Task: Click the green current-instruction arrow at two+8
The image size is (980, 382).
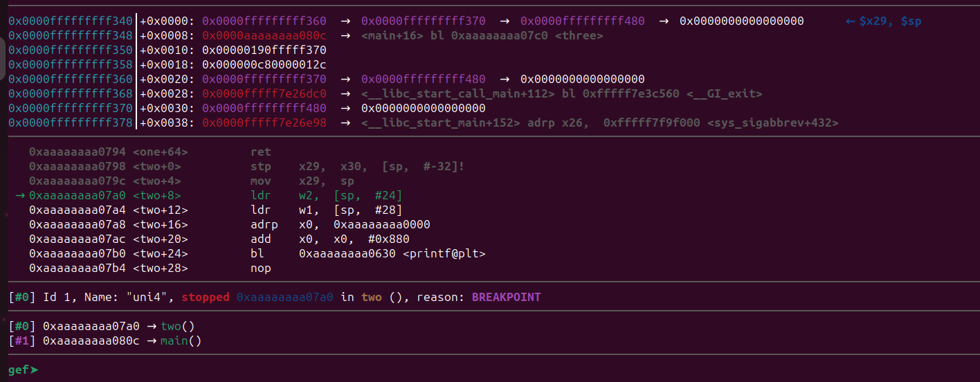Action: (x=20, y=196)
